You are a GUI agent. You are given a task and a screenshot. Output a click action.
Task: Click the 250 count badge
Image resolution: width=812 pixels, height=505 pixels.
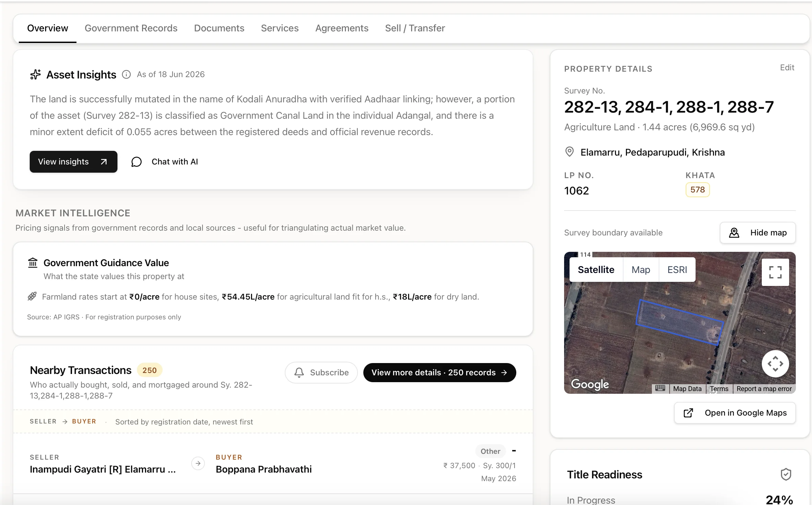(x=150, y=370)
